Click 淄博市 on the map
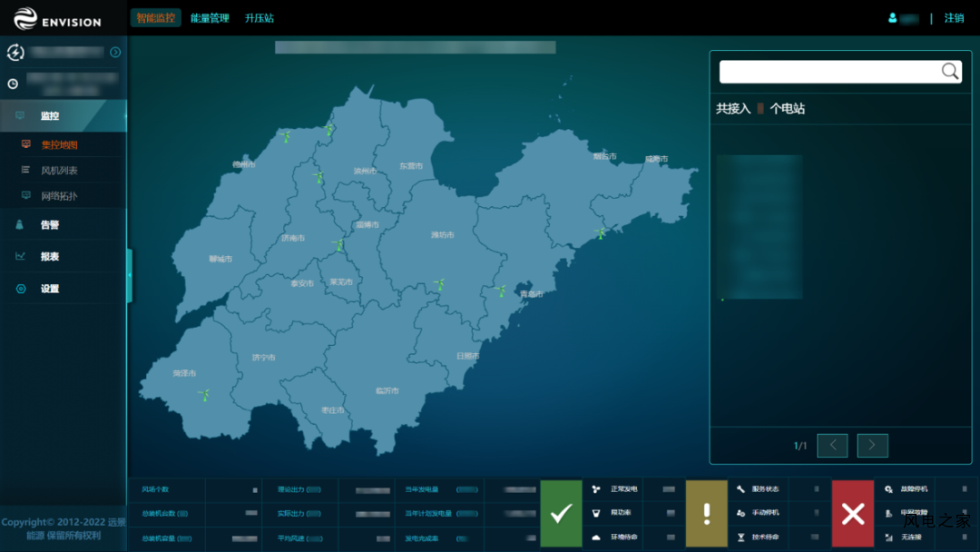Image resolution: width=980 pixels, height=552 pixels. (x=367, y=224)
